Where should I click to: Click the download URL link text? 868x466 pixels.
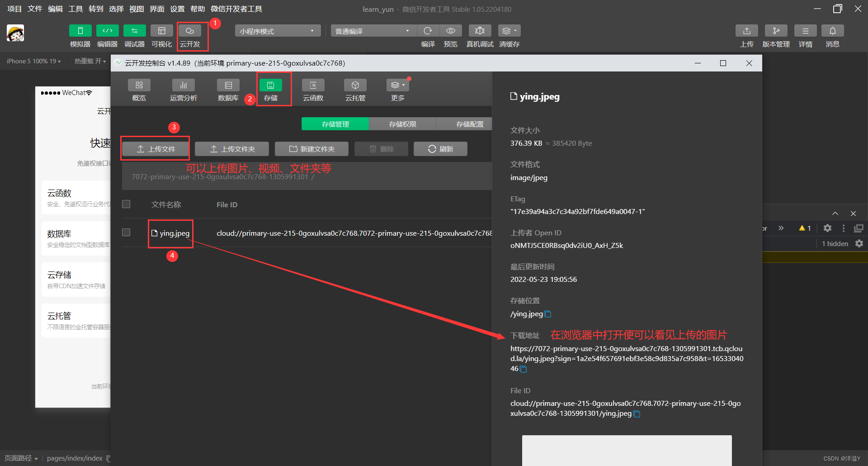click(627, 358)
